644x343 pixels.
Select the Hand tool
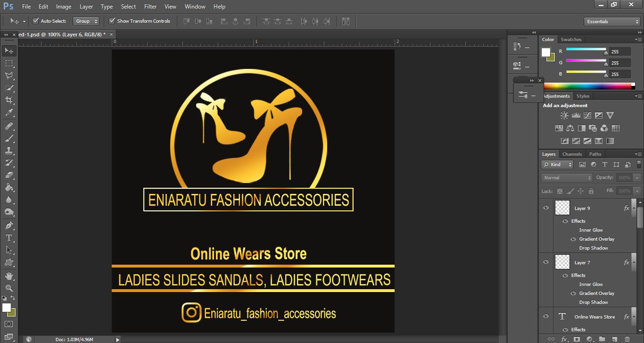(9, 276)
